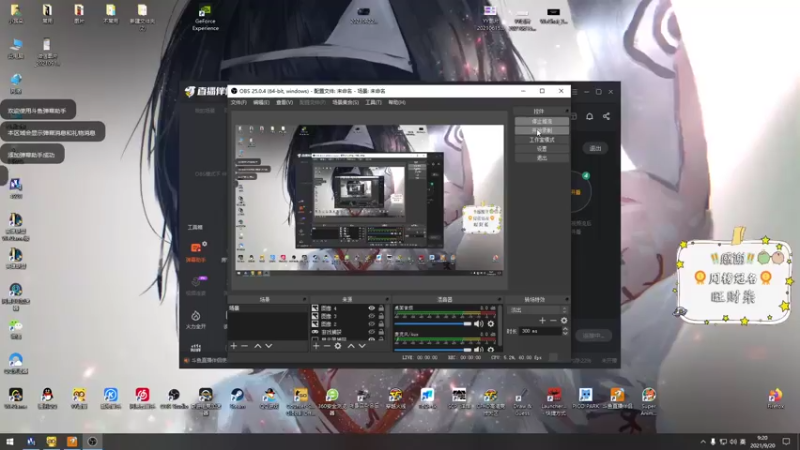Image resolution: width=800 pixels, height=450 pixels.
Task: Move selected source up
Action: pos(351,346)
